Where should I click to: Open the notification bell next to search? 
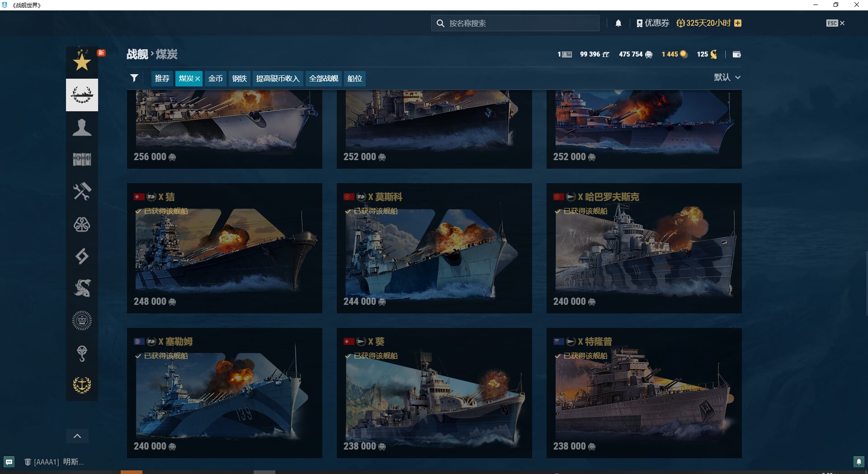(x=618, y=23)
